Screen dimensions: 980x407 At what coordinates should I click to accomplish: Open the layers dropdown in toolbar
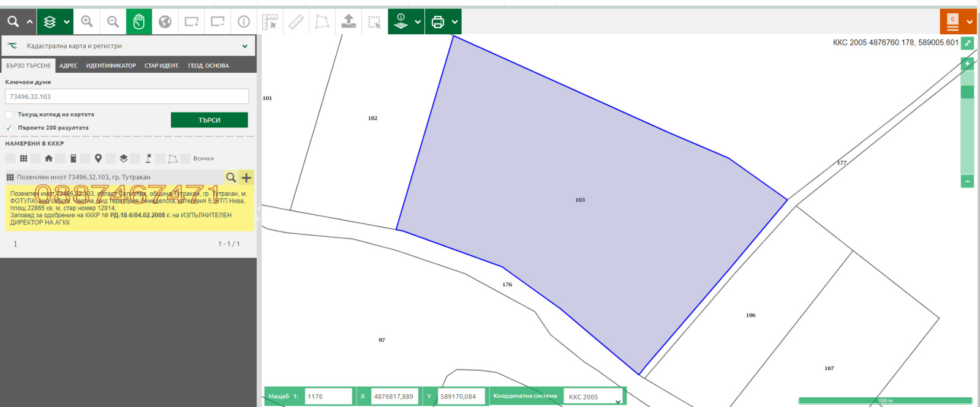click(x=66, y=22)
